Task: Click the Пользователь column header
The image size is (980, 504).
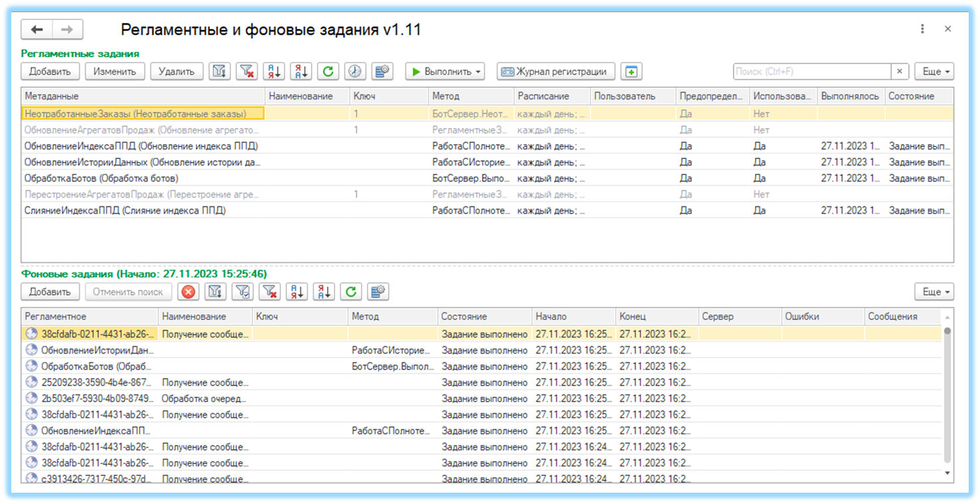Action: [633, 97]
